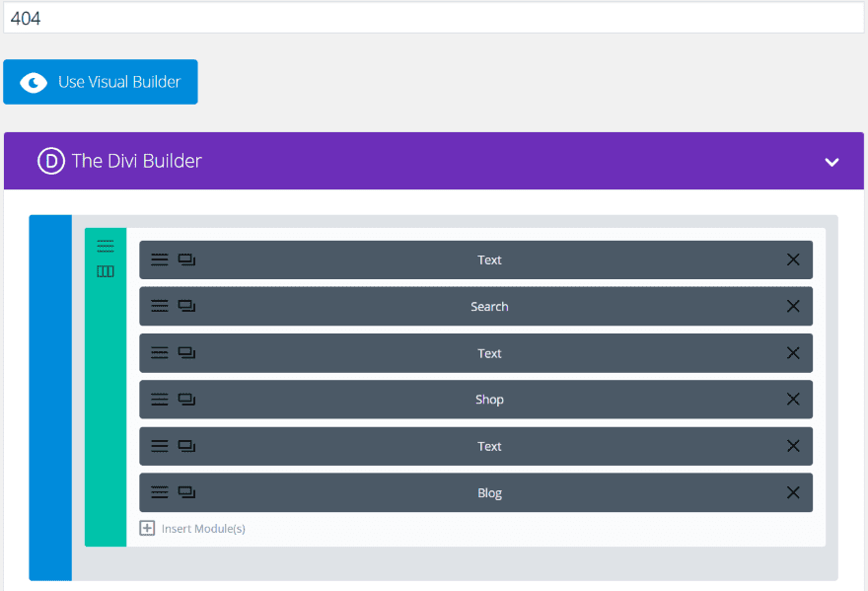Collapse the Divi Builder panel chevron
This screenshot has width=868, height=591.
pos(832,162)
